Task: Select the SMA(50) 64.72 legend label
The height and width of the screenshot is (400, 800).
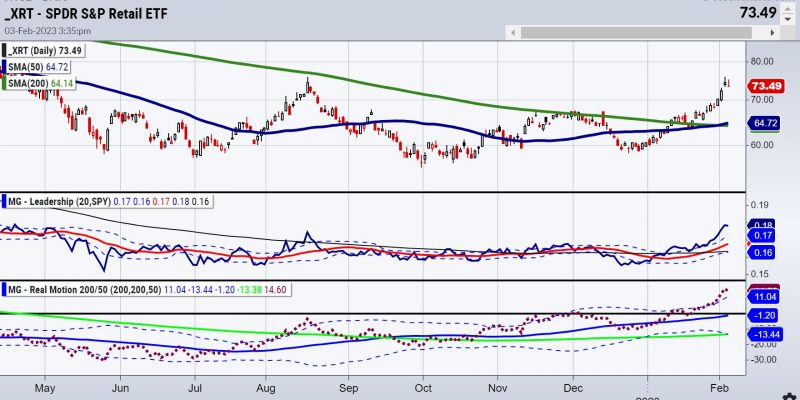Action: [38, 67]
